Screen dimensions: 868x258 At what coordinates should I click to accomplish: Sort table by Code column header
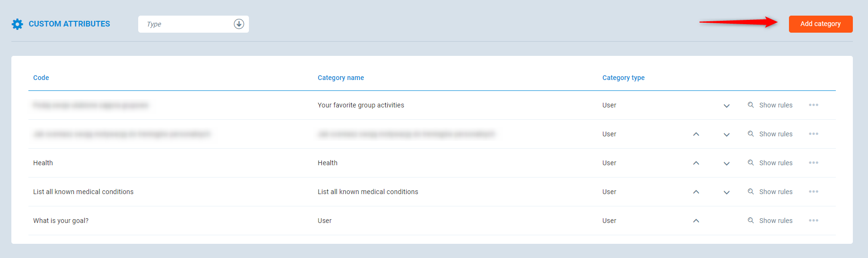(41, 78)
